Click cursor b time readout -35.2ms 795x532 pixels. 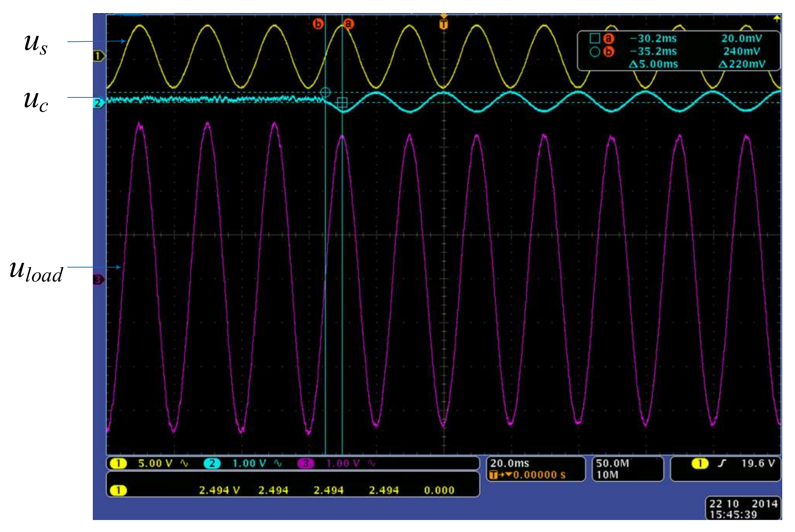[653, 51]
